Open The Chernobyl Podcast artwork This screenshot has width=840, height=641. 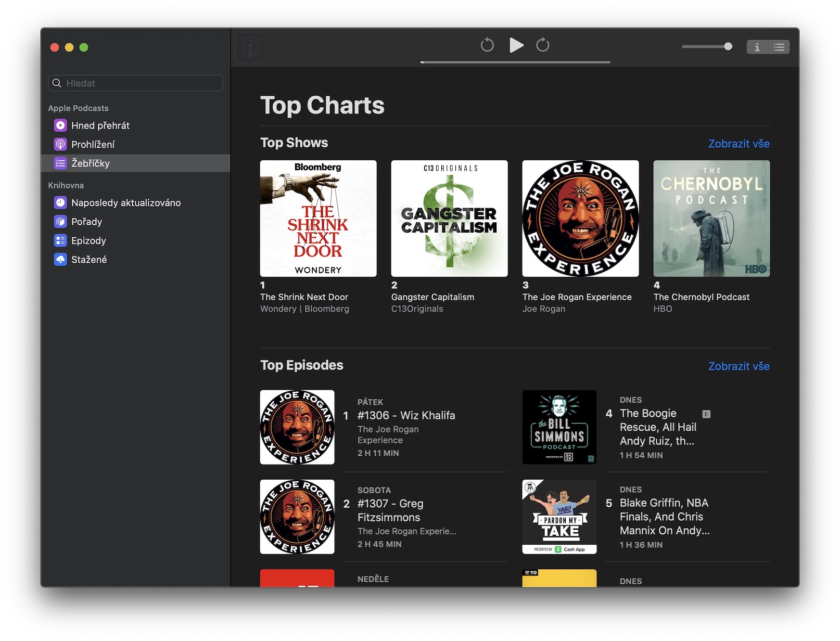click(x=712, y=219)
